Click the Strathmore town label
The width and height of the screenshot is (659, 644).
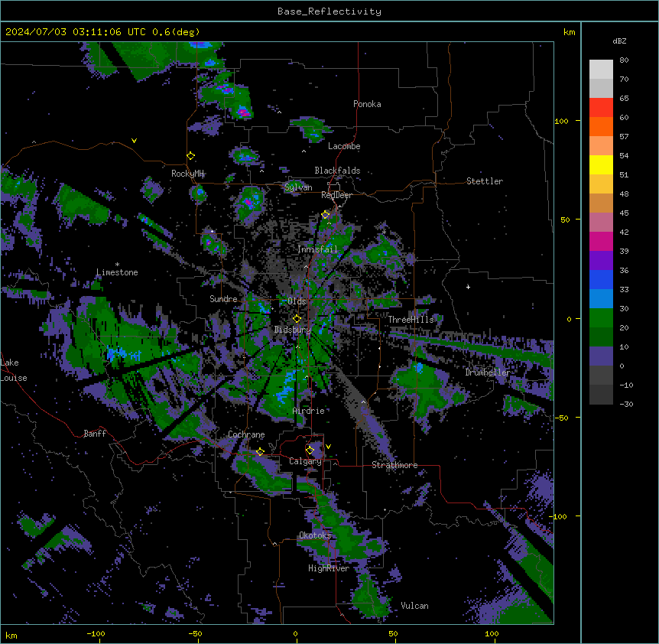(394, 465)
